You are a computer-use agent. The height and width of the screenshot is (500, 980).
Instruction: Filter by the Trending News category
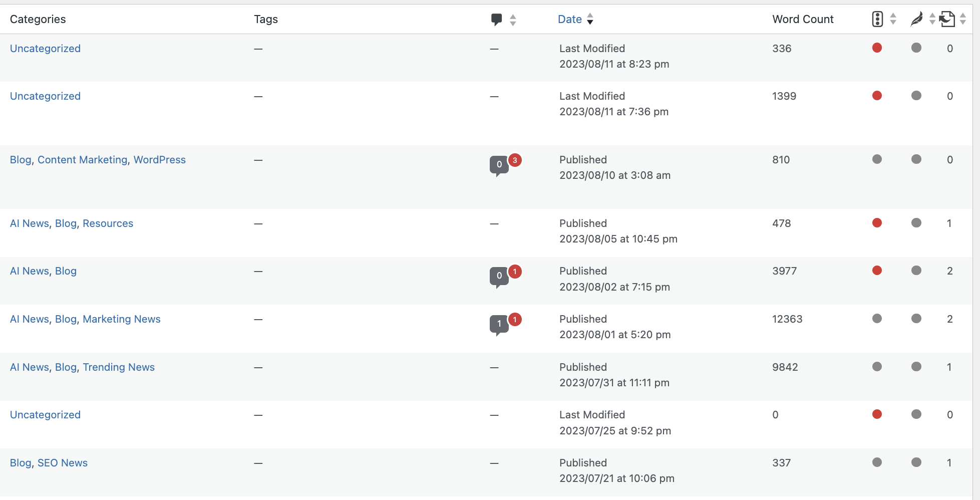[x=119, y=367]
